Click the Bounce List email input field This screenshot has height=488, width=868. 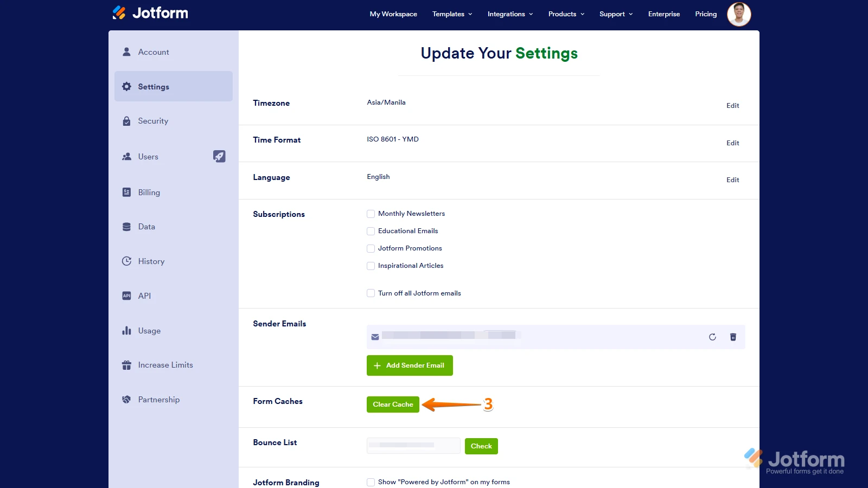[x=413, y=446]
